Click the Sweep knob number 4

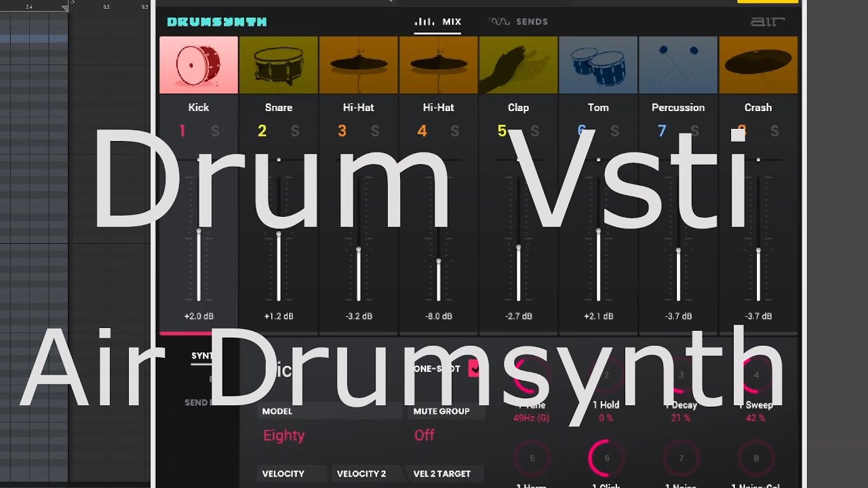tap(757, 376)
